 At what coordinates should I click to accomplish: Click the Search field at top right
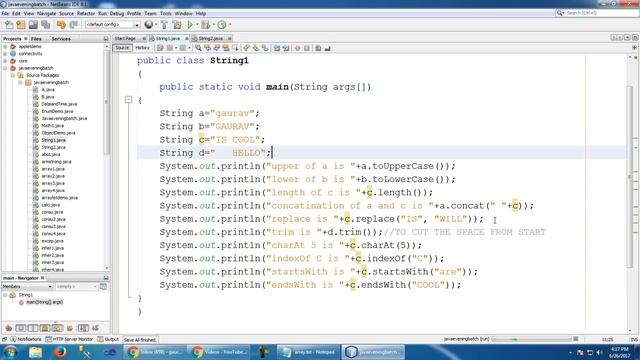pyautogui.click(x=597, y=13)
